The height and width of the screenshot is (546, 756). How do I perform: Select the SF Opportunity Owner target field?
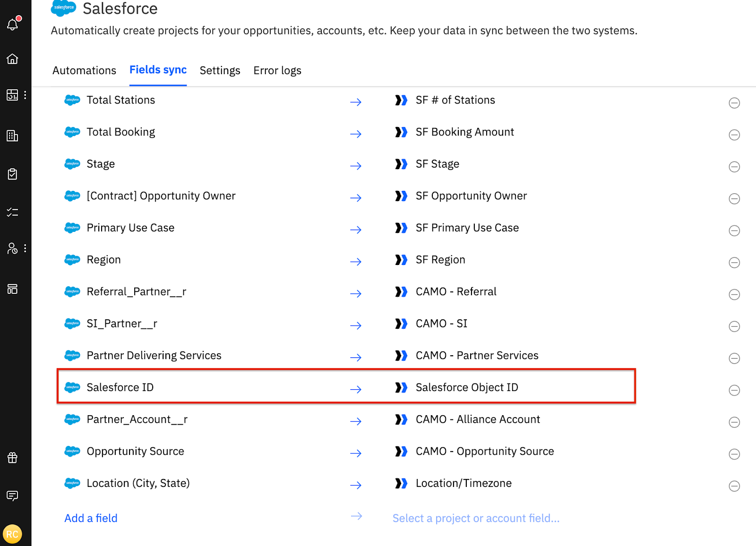click(471, 196)
